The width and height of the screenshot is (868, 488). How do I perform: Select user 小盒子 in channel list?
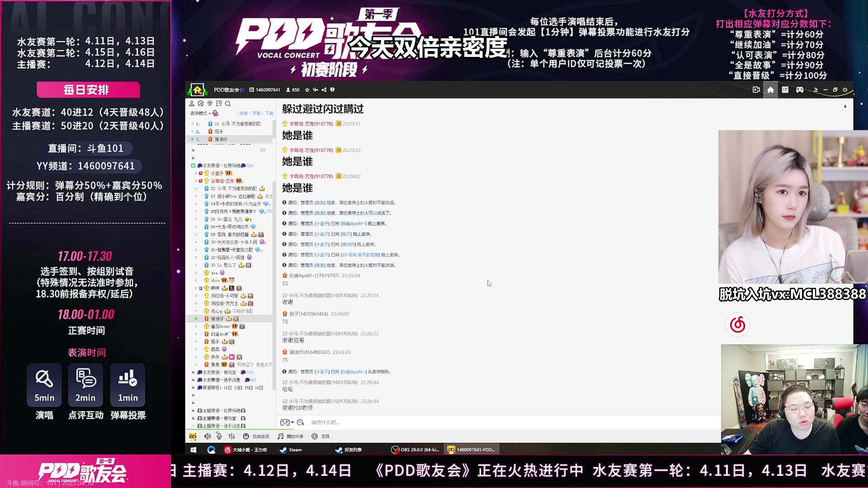217,174
